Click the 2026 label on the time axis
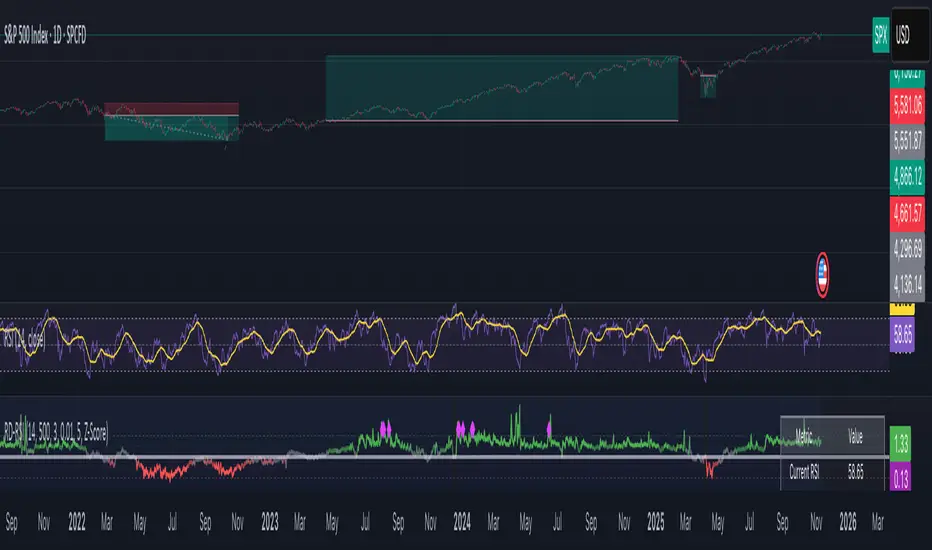Screen dimensions: 932x550 click(848, 523)
